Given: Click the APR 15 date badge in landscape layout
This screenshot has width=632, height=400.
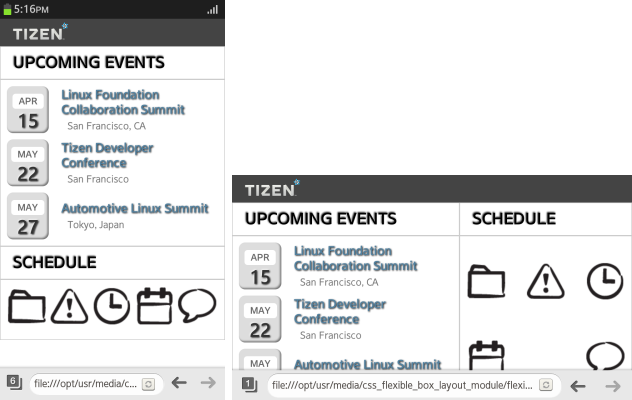Looking at the screenshot, I should (260, 268).
